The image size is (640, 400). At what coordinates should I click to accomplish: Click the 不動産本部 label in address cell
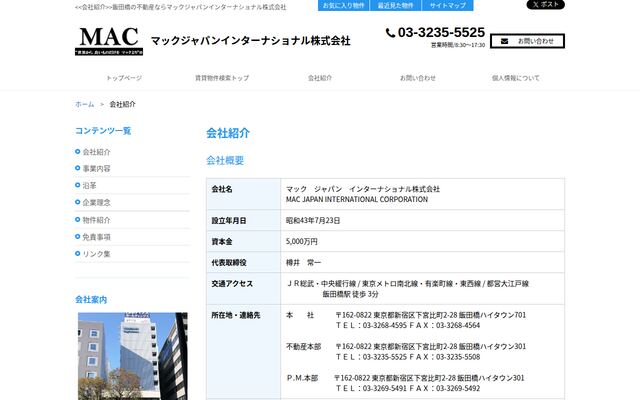click(x=303, y=347)
